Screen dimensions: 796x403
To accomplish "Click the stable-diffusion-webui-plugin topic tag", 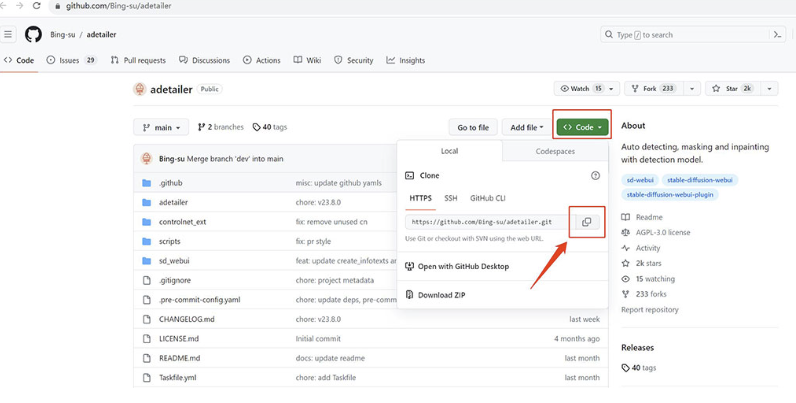I will (670, 194).
